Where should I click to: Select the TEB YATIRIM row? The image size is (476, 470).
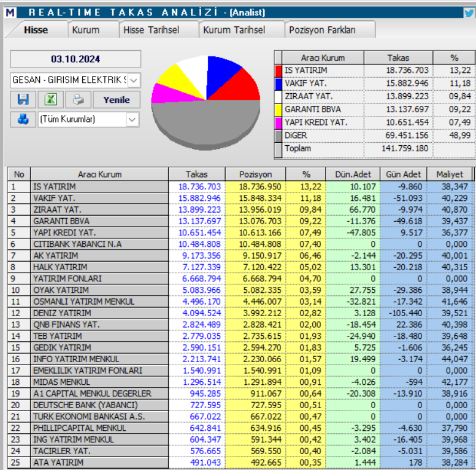pos(240,336)
